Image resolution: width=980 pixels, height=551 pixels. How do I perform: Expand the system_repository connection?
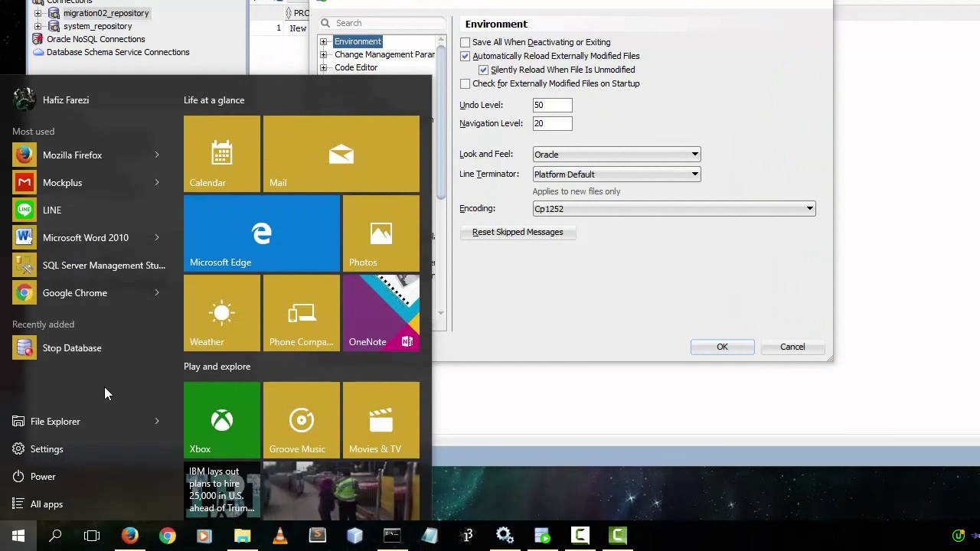[38, 26]
